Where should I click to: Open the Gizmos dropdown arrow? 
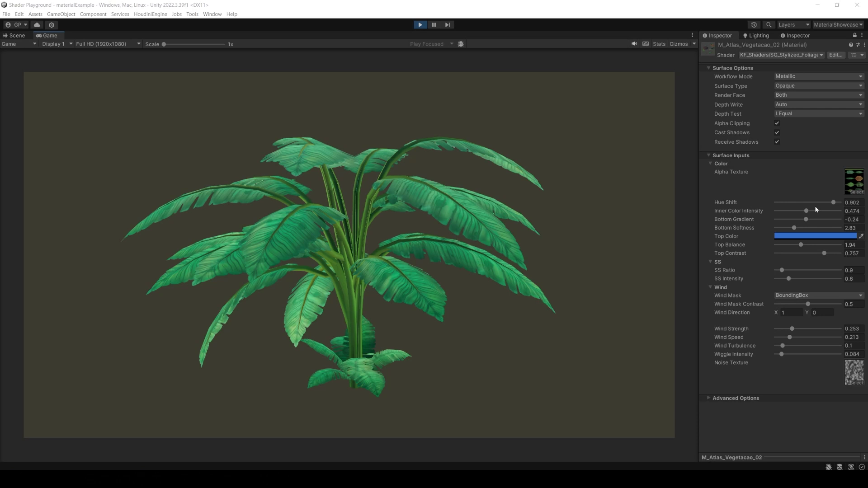pyautogui.click(x=694, y=44)
